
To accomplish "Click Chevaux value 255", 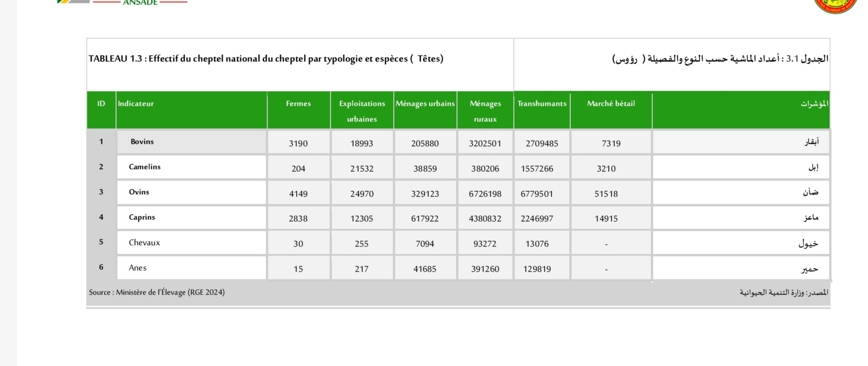I will [x=362, y=244].
